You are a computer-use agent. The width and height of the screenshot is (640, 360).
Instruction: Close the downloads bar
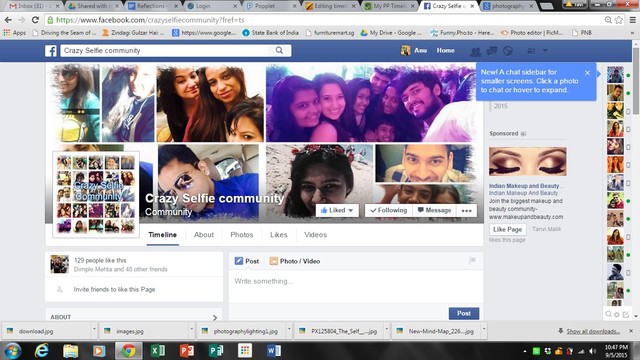point(631,331)
